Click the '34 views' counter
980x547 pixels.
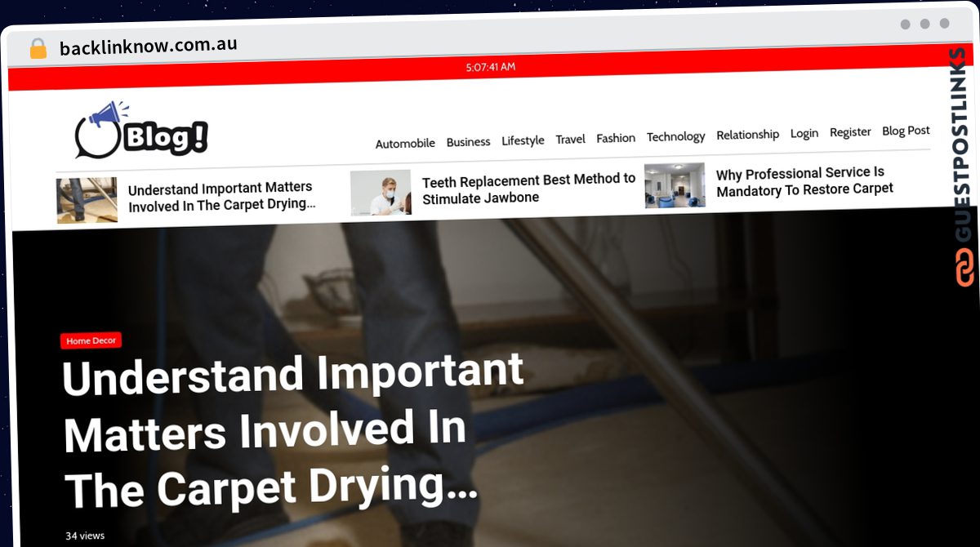pyautogui.click(x=85, y=536)
